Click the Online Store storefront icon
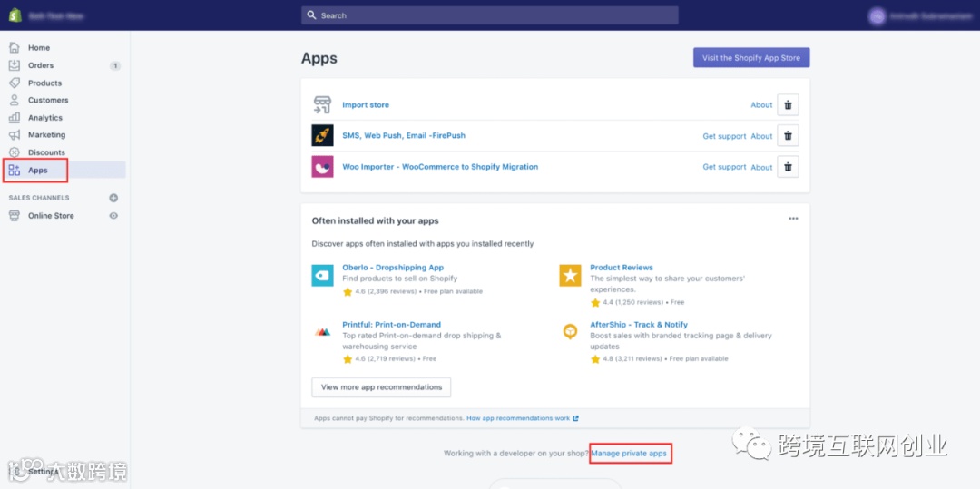This screenshot has width=980, height=489. pyautogui.click(x=15, y=215)
